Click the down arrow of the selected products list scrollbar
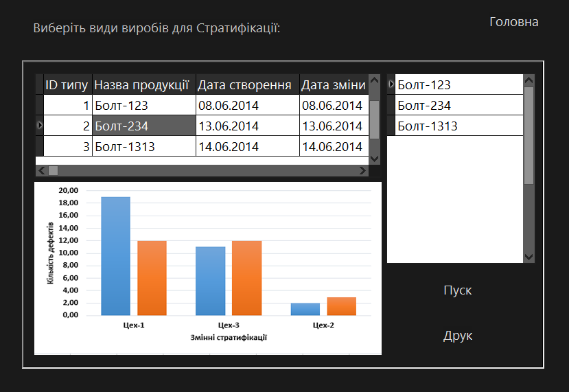This screenshot has height=392, width=569. click(x=529, y=257)
